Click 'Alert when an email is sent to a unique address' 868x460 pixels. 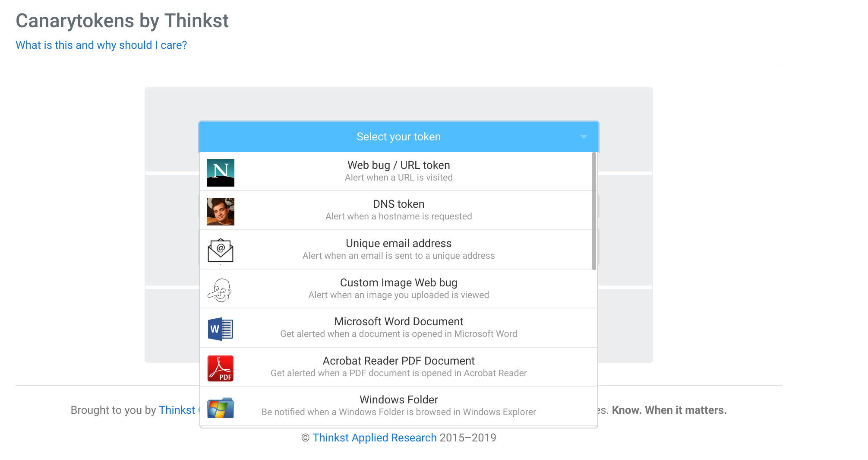[398, 256]
